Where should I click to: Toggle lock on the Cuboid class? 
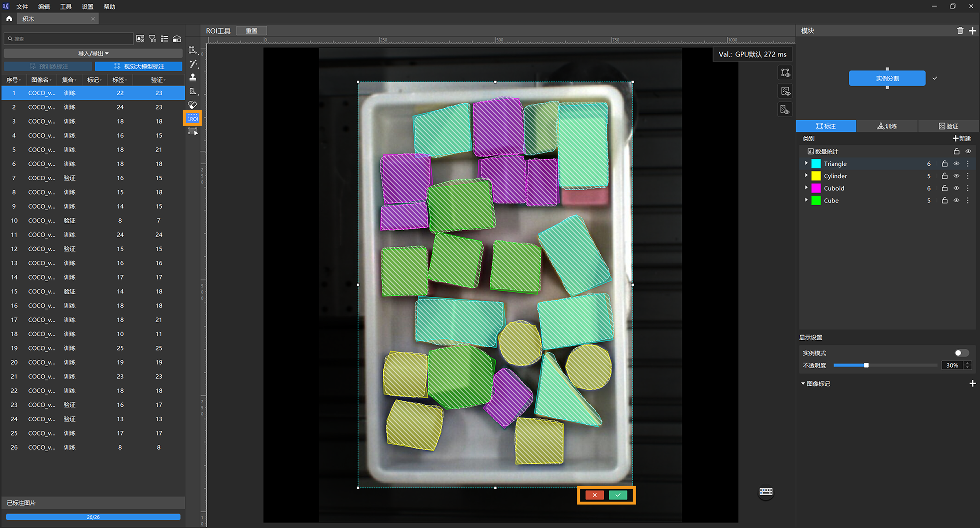(944, 188)
